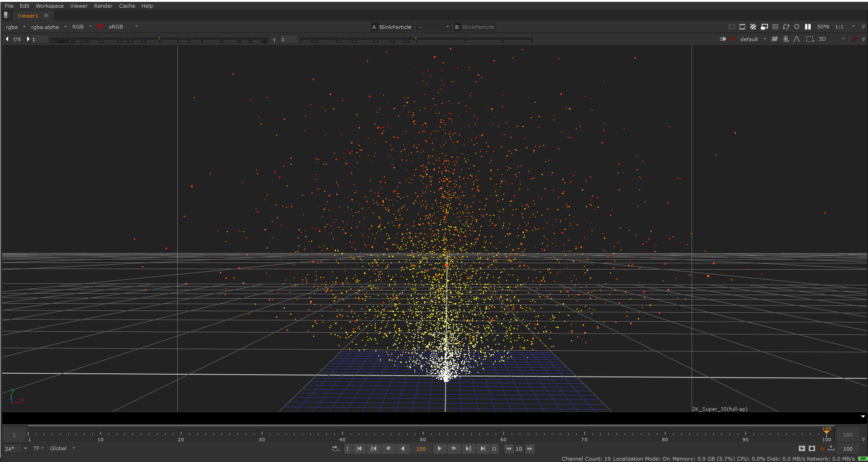Open the Render menu
The height and width of the screenshot is (462, 868).
[103, 5]
